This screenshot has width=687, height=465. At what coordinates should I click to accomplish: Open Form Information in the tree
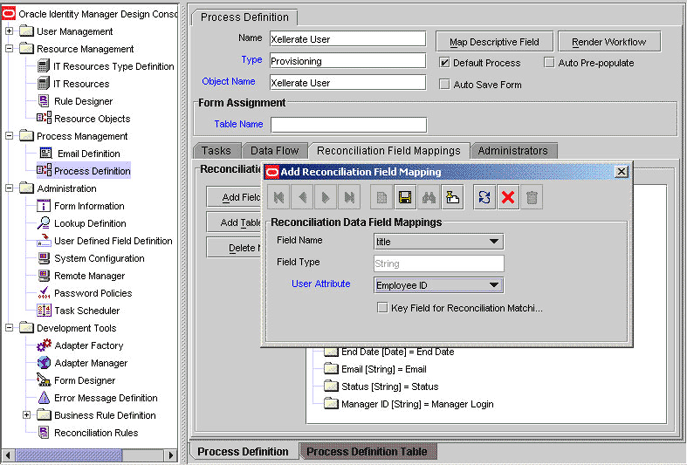pos(81,206)
